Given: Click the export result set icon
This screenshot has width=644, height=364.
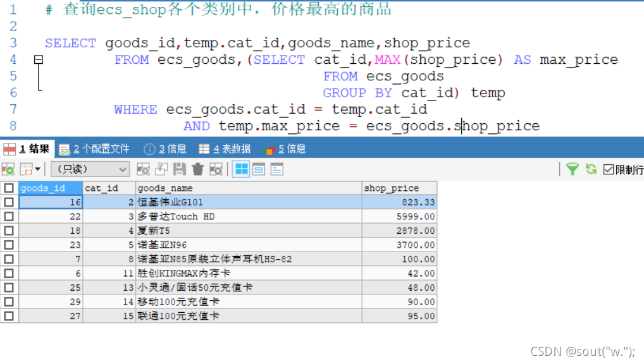Looking at the screenshot, I should coord(8,169).
